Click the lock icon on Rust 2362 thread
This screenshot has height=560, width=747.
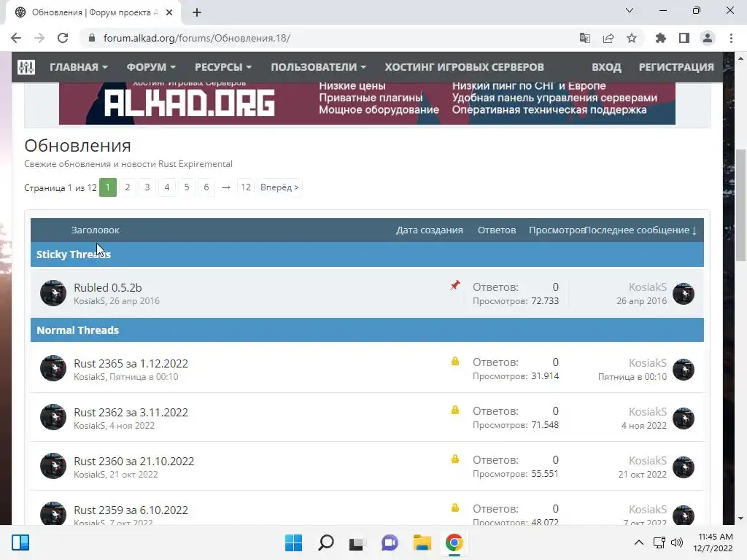coord(455,410)
